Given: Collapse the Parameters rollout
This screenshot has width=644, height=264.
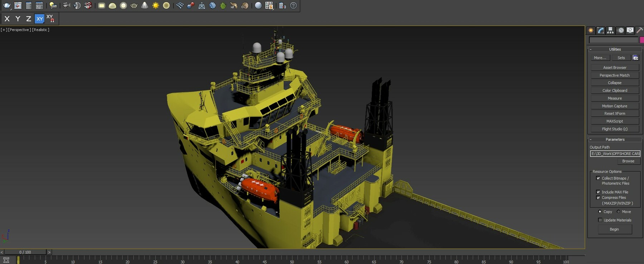Looking at the screenshot, I should coord(615,140).
